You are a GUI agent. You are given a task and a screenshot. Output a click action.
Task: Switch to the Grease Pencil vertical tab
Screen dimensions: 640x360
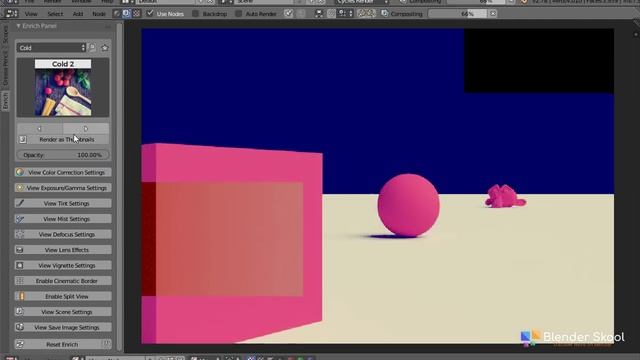tap(5, 67)
